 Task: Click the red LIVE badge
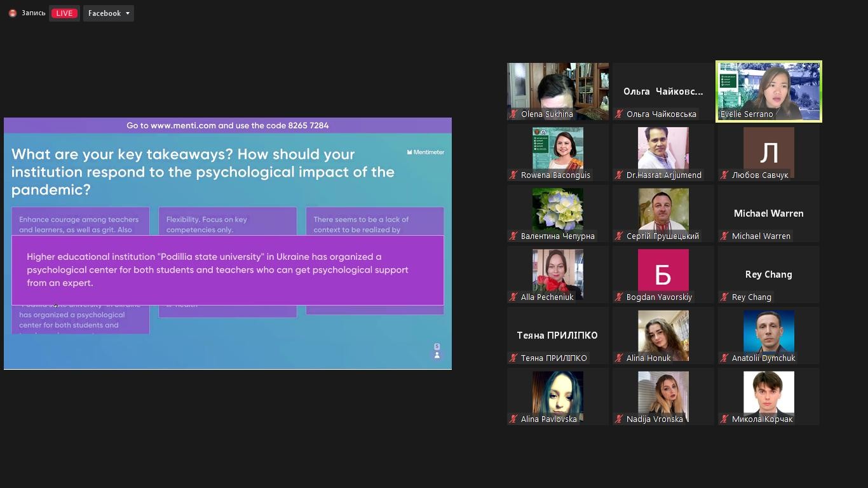(x=64, y=13)
